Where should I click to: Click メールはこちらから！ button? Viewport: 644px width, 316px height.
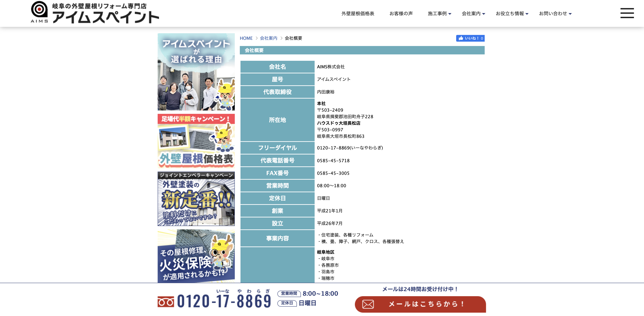(420, 304)
